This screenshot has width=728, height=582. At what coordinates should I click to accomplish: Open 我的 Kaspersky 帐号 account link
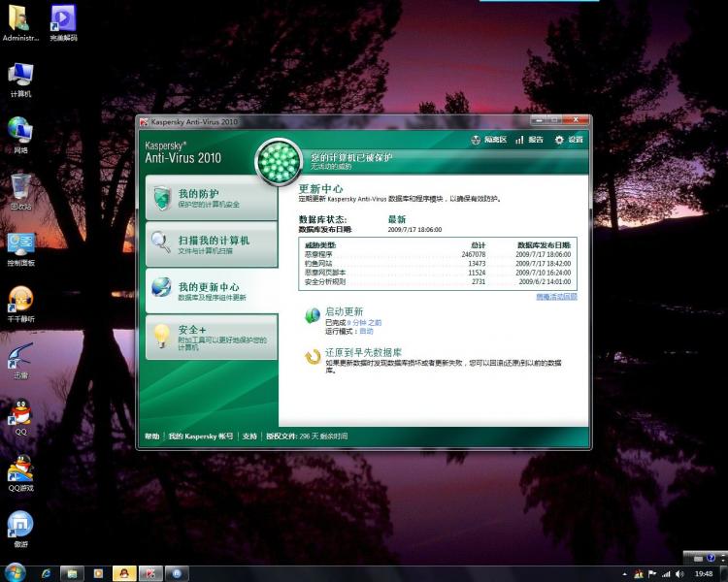201,436
